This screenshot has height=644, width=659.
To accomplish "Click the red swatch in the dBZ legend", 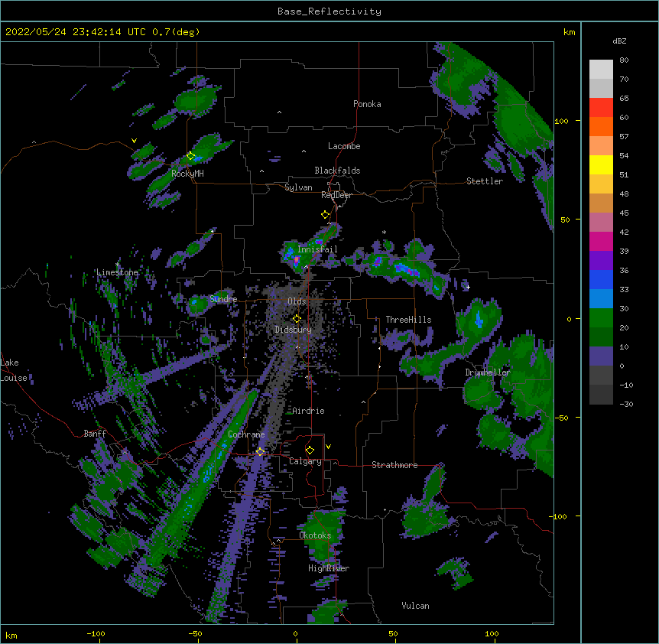I will (x=601, y=107).
